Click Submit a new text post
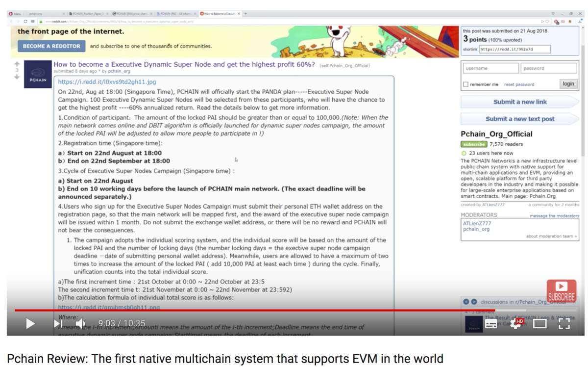Image resolution: width=588 pixels, height=367 pixels. pos(520,119)
